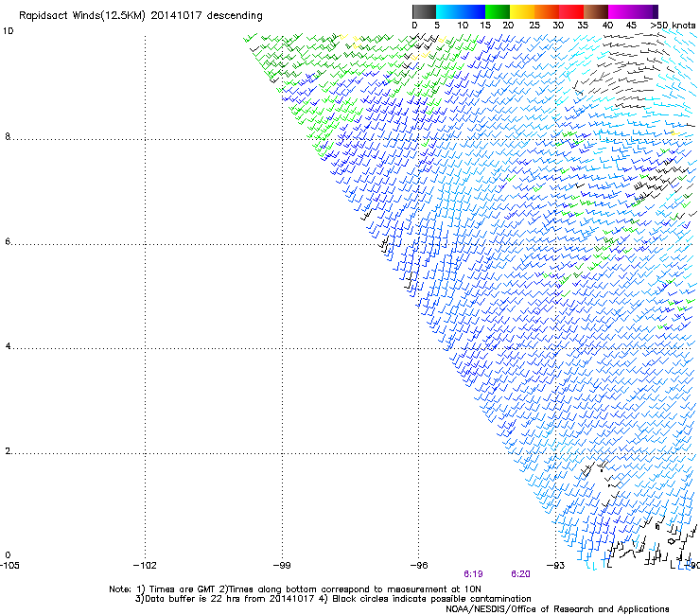Select the '35' label under the color bar
Image resolution: width=700 pixels, height=615 pixels.
pyautogui.click(x=583, y=26)
